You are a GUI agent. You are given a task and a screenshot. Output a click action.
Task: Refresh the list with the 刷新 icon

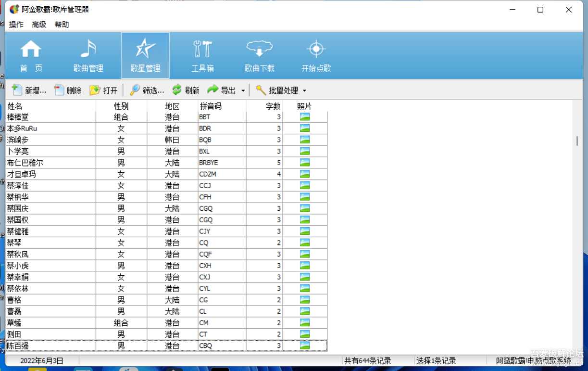coord(176,90)
